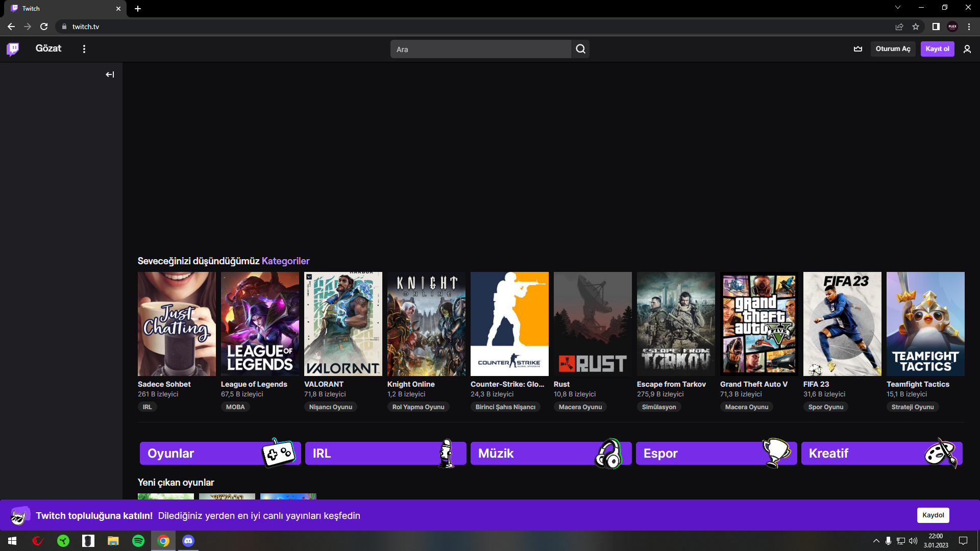Screen dimensions: 980x551
Task: Click the share page icon in address bar
Action: pyautogui.click(x=899, y=27)
